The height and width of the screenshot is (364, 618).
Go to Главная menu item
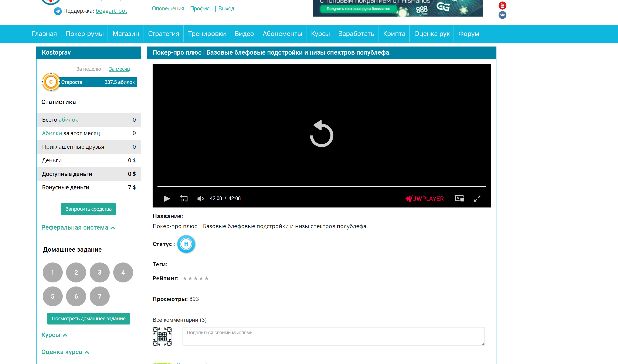[x=44, y=34]
